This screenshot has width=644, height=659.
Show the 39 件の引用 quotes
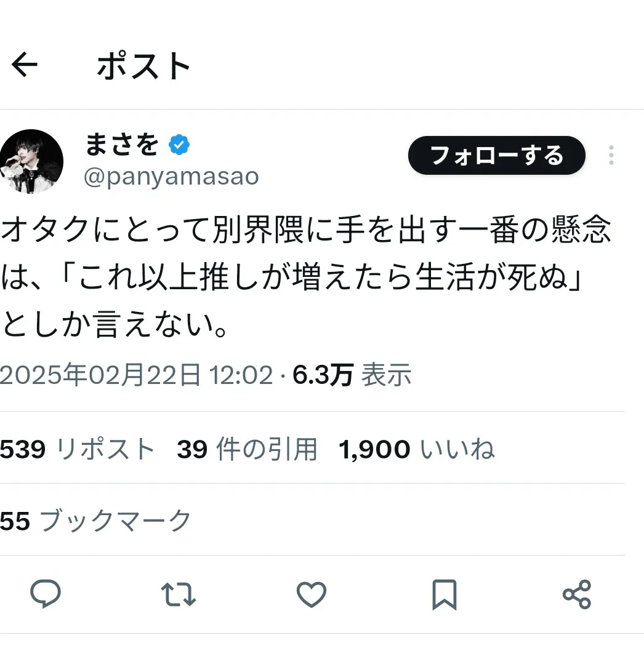(247, 450)
